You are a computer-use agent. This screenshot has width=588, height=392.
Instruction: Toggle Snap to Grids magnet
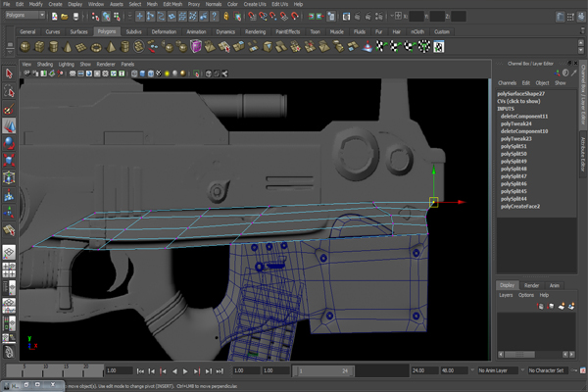pos(253,16)
